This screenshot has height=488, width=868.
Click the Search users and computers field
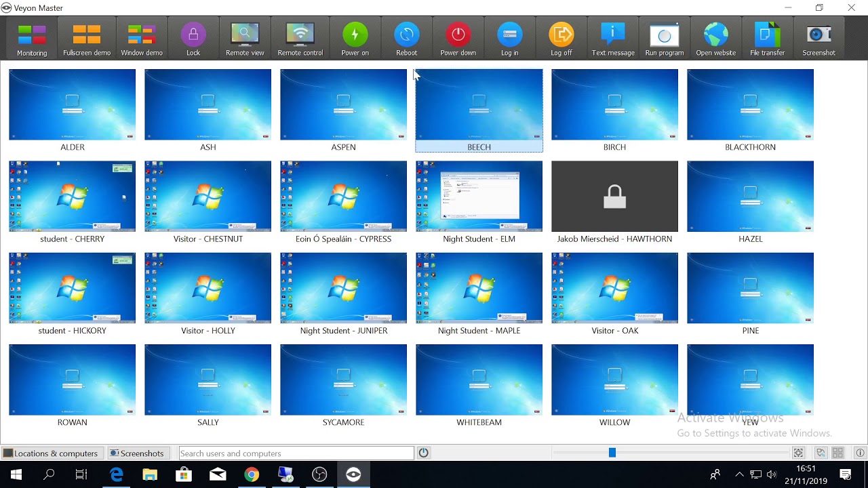pyautogui.click(x=296, y=453)
